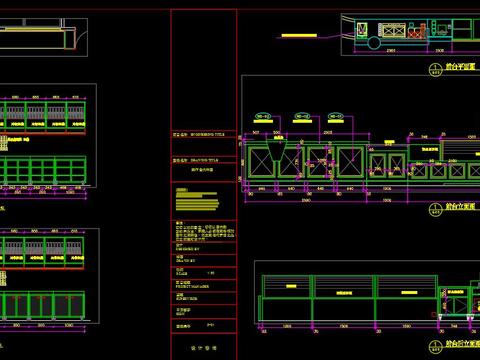Click the white heading text at the title block bottom
This screenshot has height=360, width=480.
click(x=204, y=348)
